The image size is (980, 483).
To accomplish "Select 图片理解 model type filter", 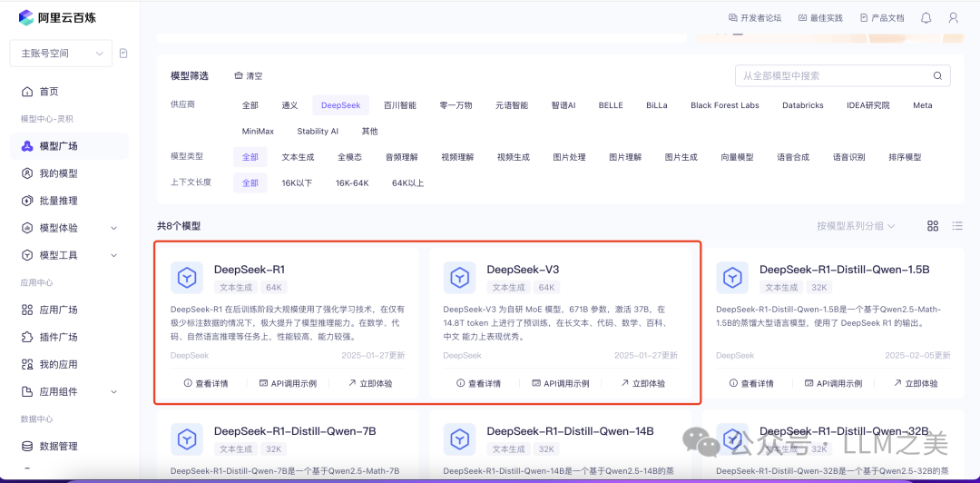I will pos(625,157).
